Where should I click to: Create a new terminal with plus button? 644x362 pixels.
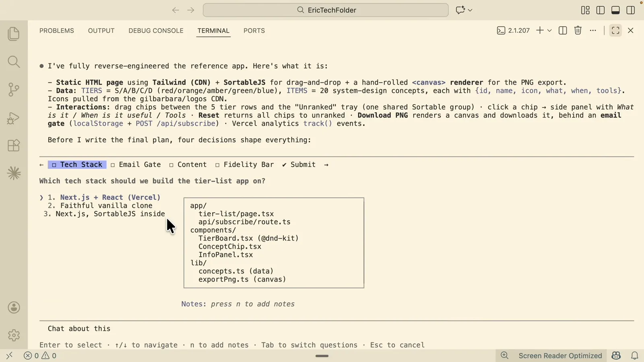(540, 31)
